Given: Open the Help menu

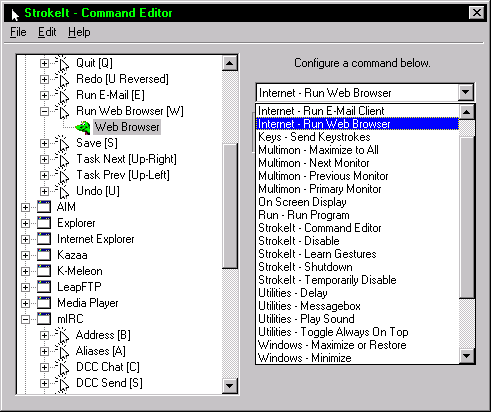Looking at the screenshot, I should [79, 32].
